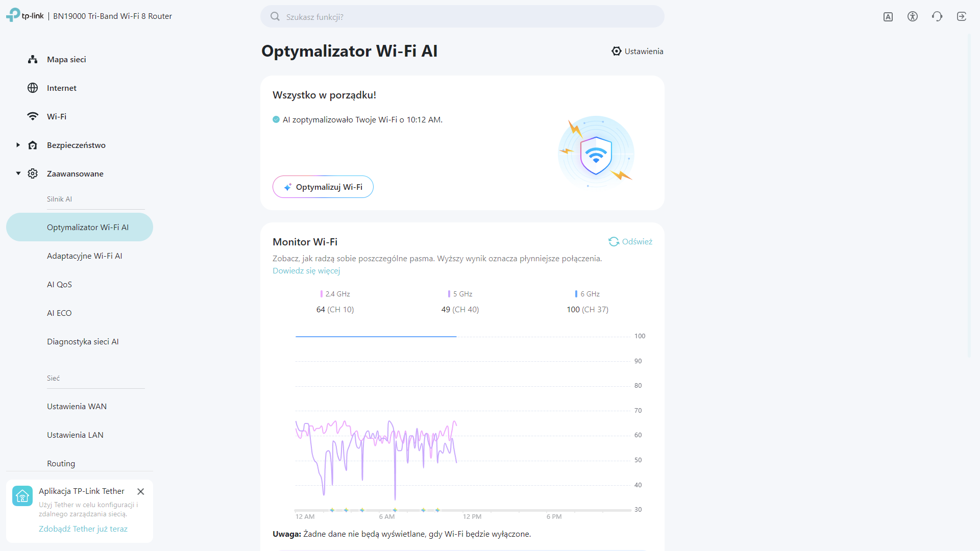Click the Ustawienia gear icon

click(x=617, y=51)
